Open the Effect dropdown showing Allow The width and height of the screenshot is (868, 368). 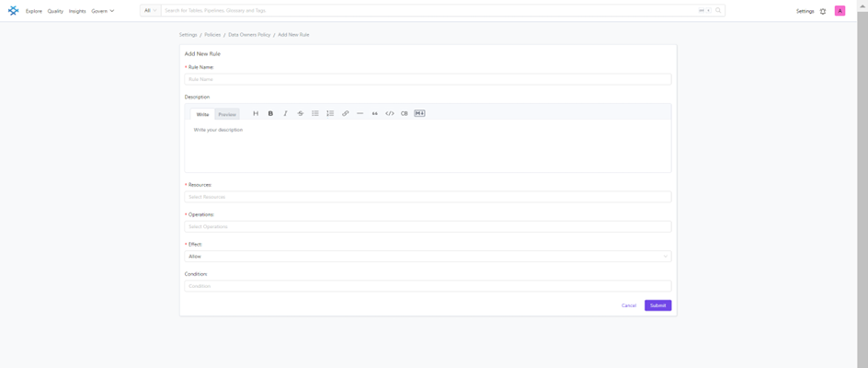coord(428,257)
